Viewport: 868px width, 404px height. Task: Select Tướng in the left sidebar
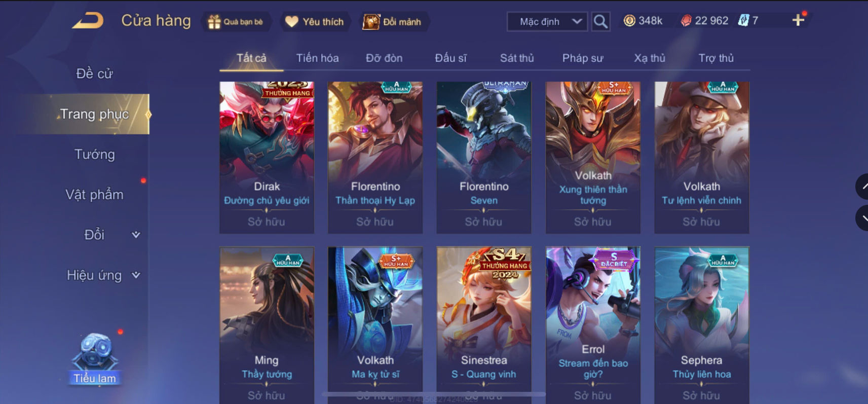click(x=95, y=154)
